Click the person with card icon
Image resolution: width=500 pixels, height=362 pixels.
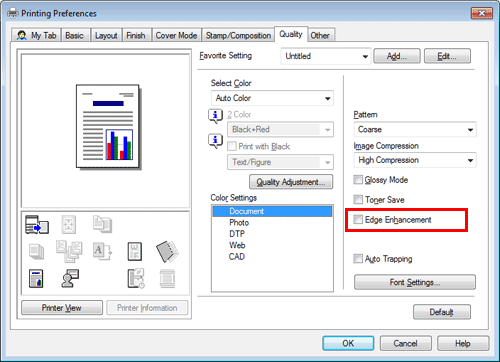click(70, 278)
